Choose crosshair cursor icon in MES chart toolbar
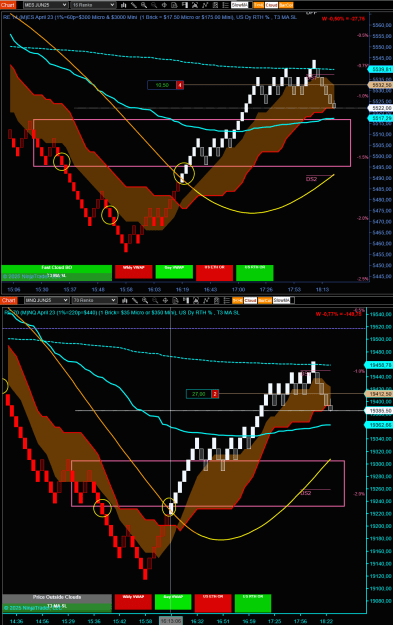The image size is (393, 625). tap(164, 5)
